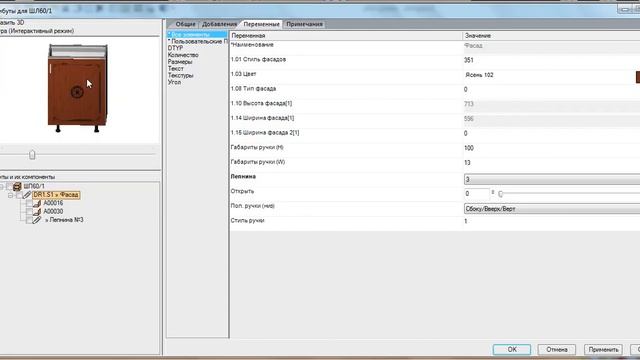Select the Угол category
Viewport: 640px width, 360px height.
pos(174,82)
